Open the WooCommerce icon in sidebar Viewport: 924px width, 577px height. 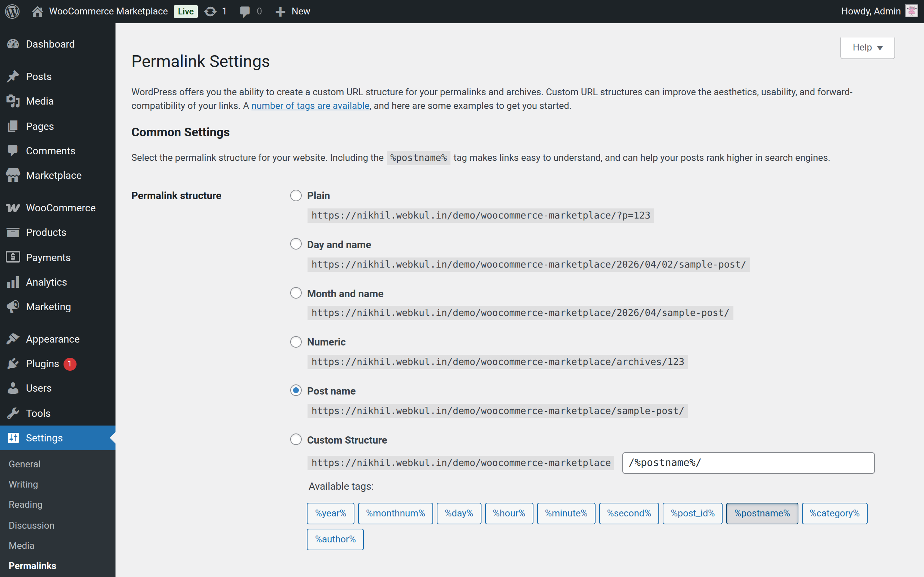[13, 208]
